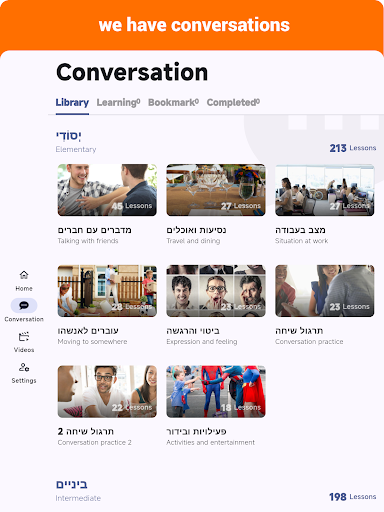Select the Conversation speech bubble icon

24,305
